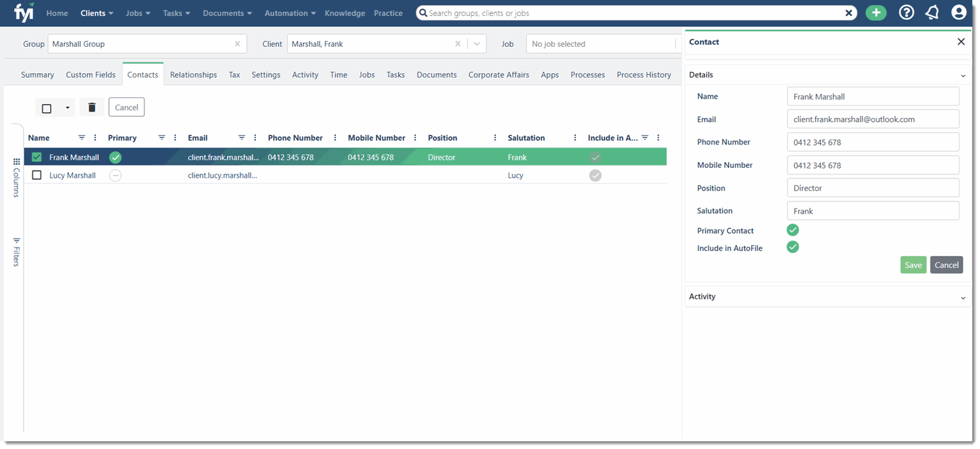Switch to the Corporate Affairs tab
Image resolution: width=980 pixels, height=449 pixels.
pyautogui.click(x=499, y=74)
